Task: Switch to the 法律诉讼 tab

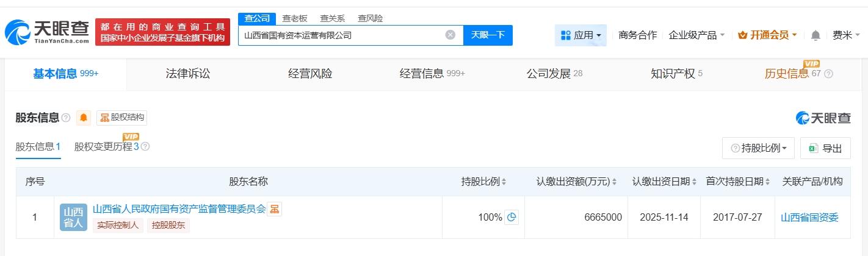Action: pyautogui.click(x=188, y=74)
